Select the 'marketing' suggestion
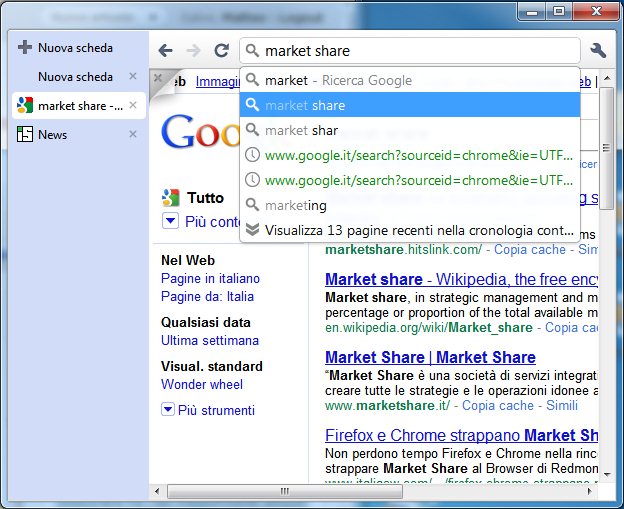This screenshot has width=624, height=509. pyautogui.click(x=410, y=205)
